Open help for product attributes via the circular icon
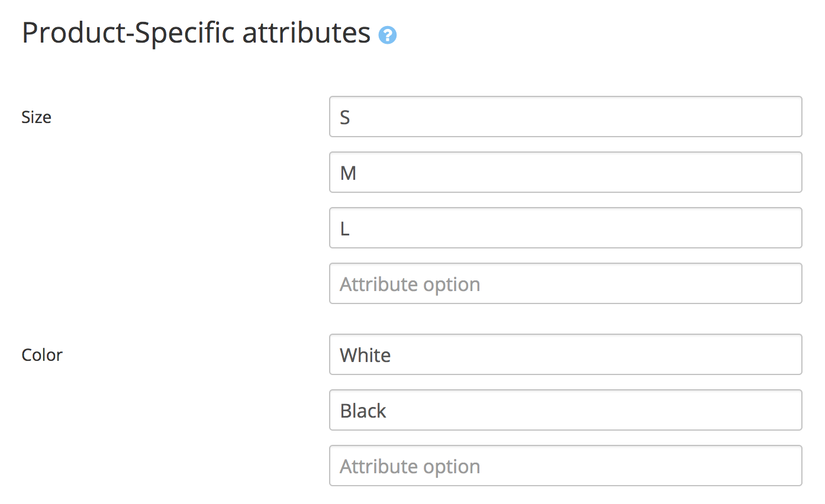This screenshot has width=825, height=504. (388, 35)
